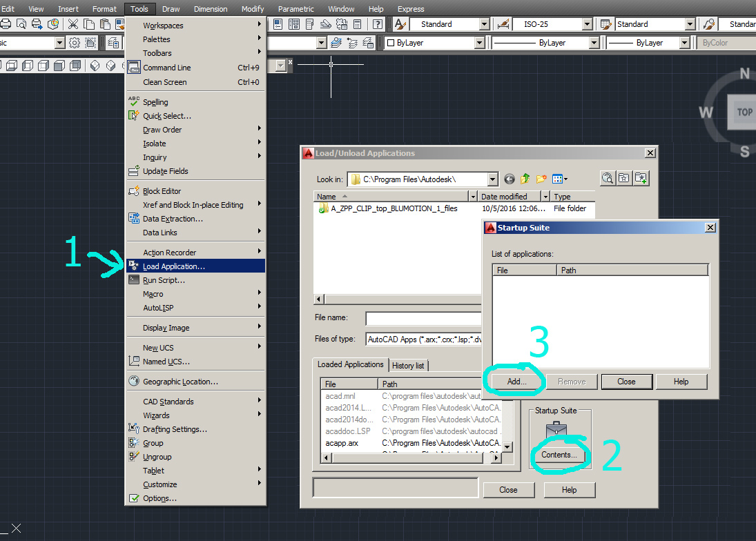Open the ByLayer color dropdown
The width and height of the screenshot is (756, 541).
click(x=478, y=43)
